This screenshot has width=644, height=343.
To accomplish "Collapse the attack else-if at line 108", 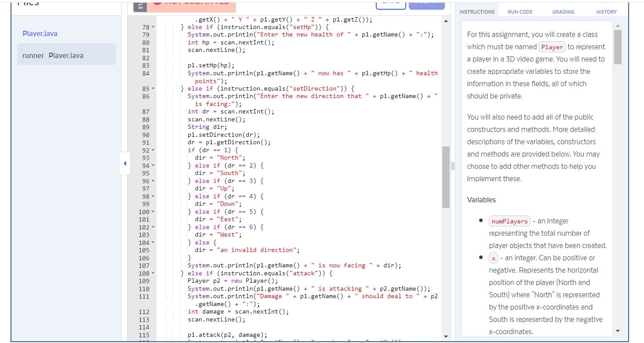I will coord(153,273).
